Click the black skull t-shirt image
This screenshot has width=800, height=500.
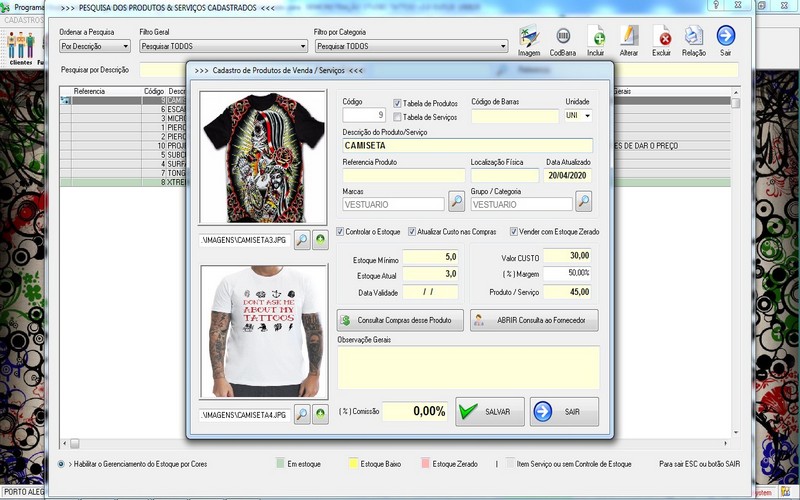263,157
